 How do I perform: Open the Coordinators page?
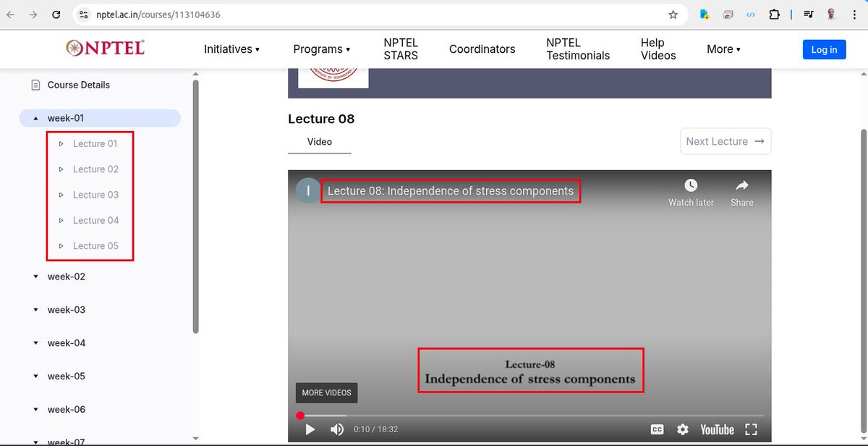pos(482,49)
